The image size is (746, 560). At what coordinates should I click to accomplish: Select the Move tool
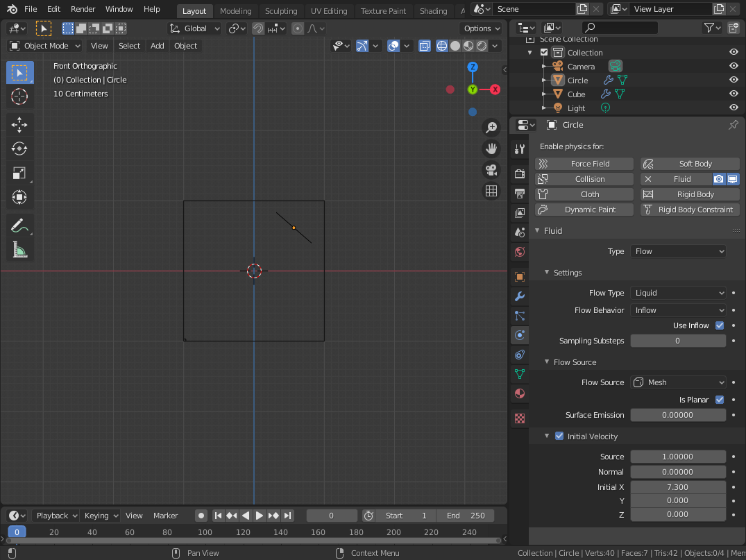(19, 125)
